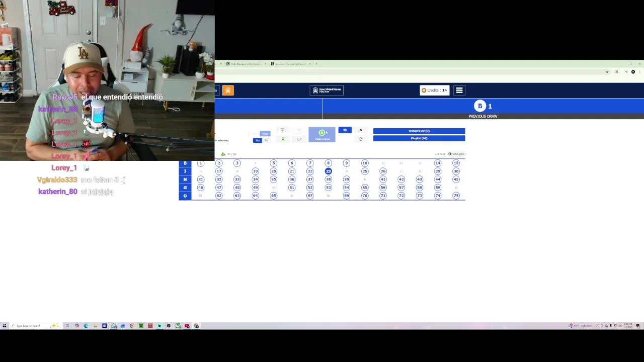644x362 pixels.
Task: Click the faded Stop button
Action: (265, 134)
